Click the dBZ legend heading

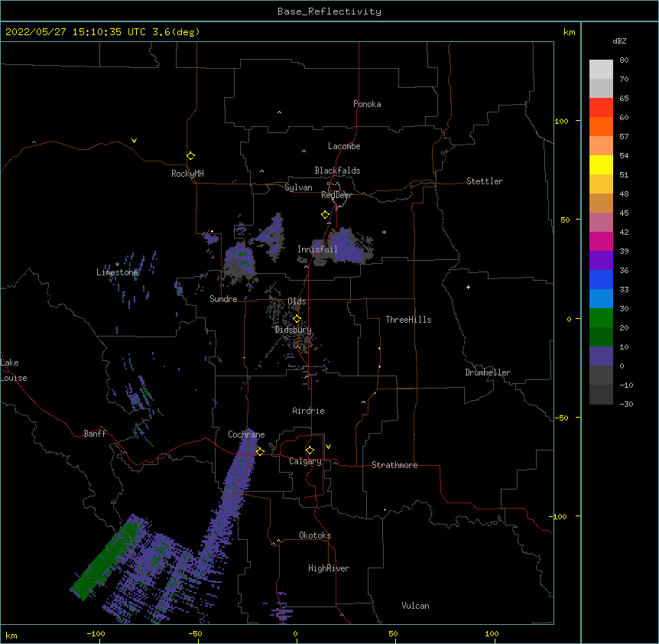619,41
